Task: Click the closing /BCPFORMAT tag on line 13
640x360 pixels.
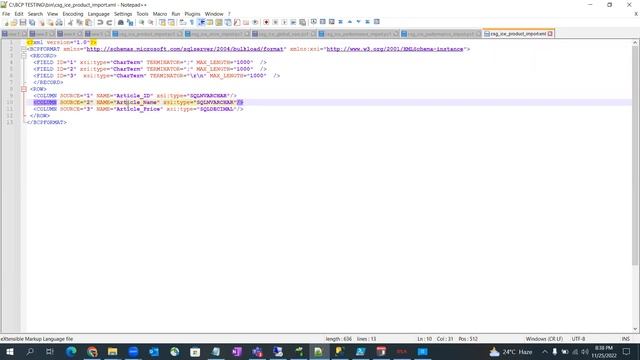Action: [47, 122]
